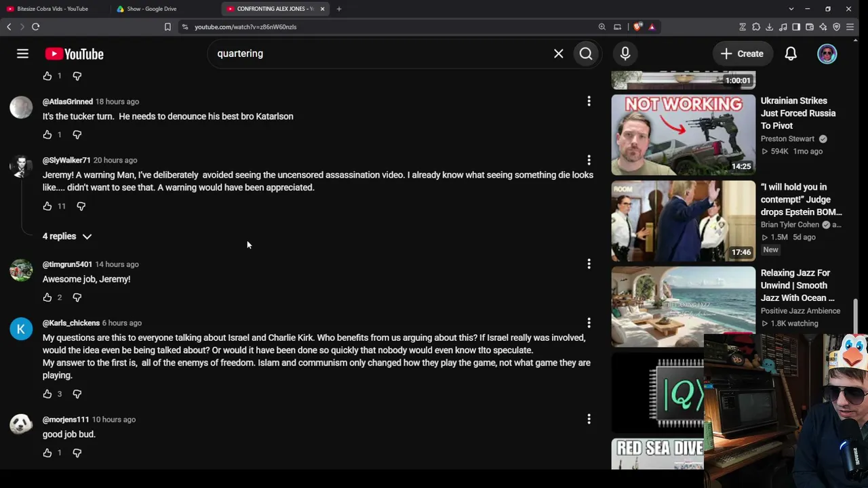The height and width of the screenshot is (488, 868).
Task: Open @Karls_chickens' channel link
Action: [71, 323]
